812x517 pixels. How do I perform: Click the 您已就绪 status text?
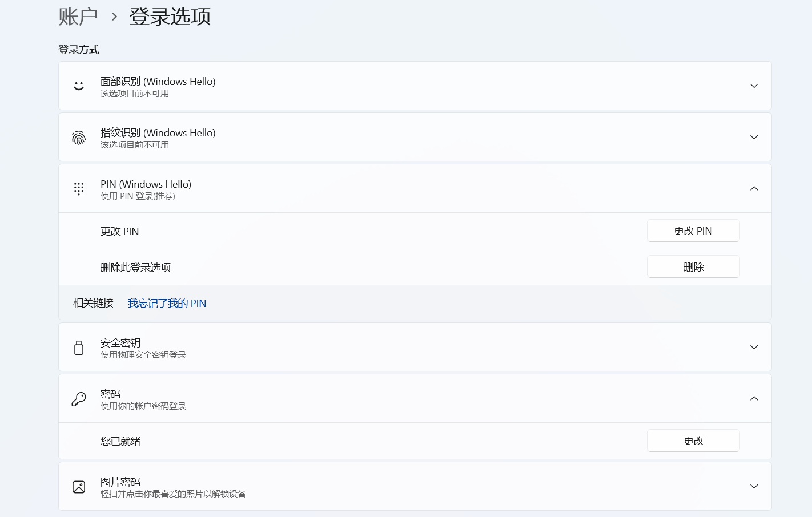[120, 441]
